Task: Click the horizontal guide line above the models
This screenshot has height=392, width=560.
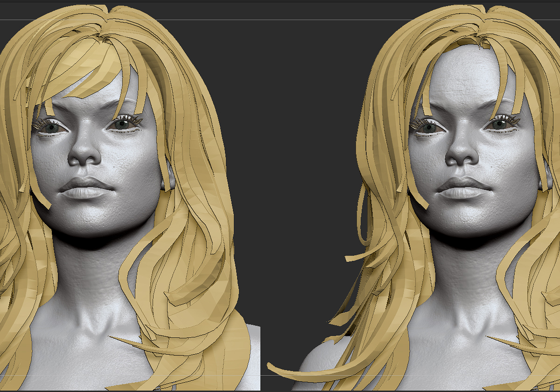Action: [280, 20]
